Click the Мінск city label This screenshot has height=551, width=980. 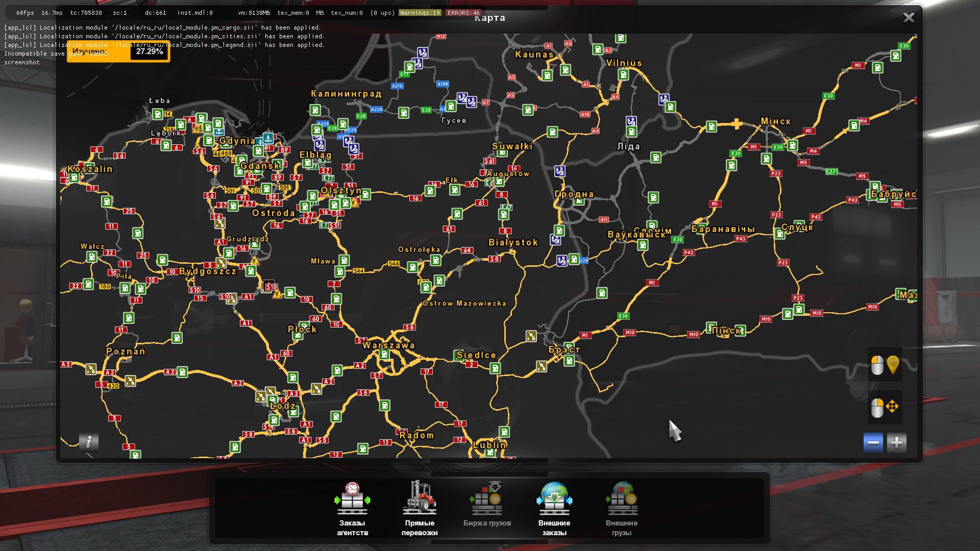point(775,121)
